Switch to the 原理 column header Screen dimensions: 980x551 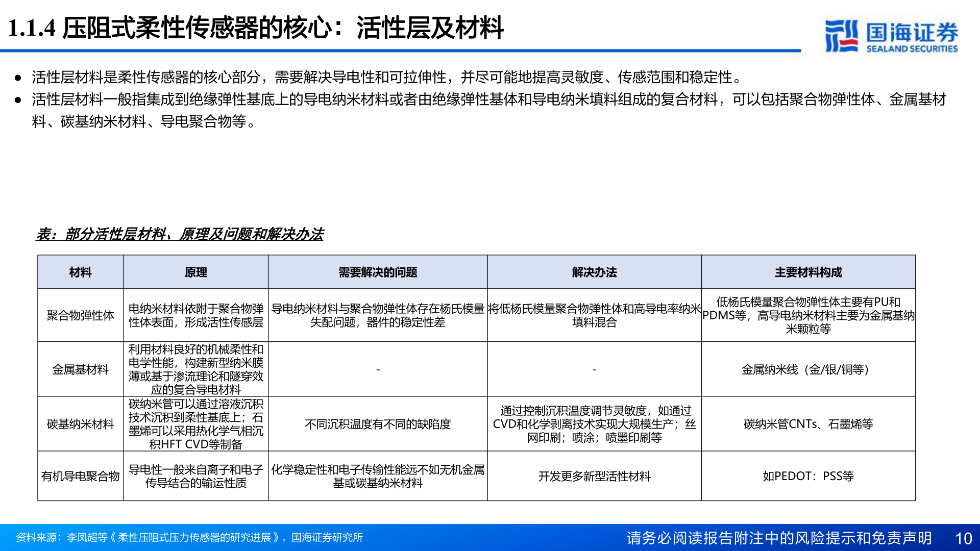pyautogui.click(x=195, y=272)
